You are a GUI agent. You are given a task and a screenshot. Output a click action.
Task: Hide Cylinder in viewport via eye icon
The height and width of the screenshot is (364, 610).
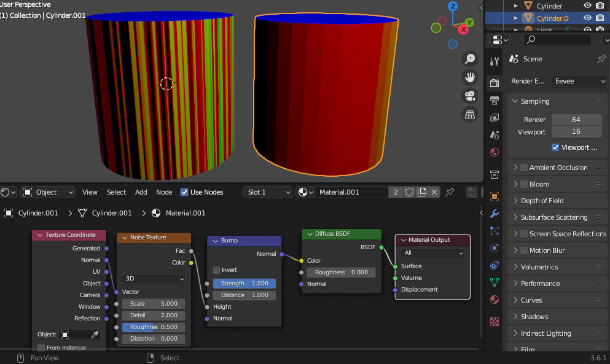click(x=587, y=6)
